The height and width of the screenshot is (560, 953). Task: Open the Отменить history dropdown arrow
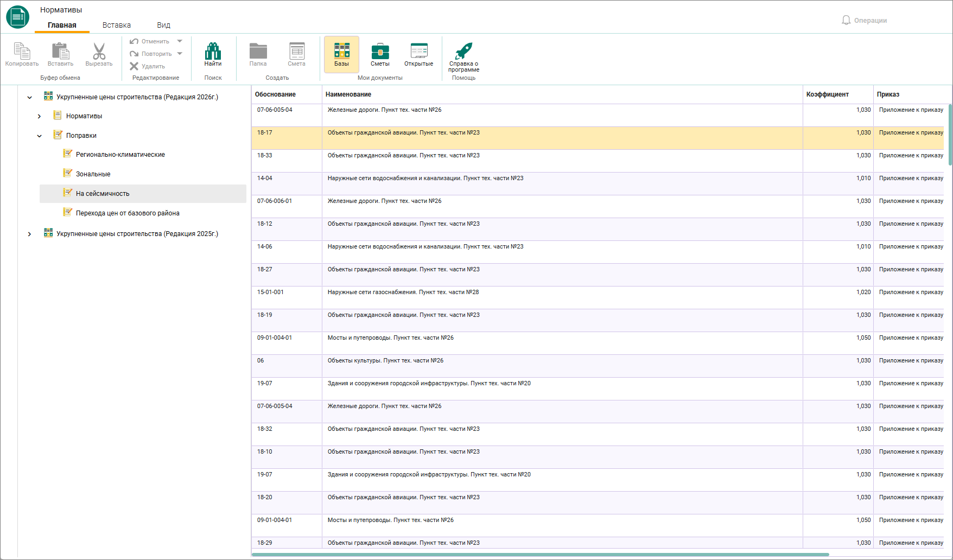point(180,41)
